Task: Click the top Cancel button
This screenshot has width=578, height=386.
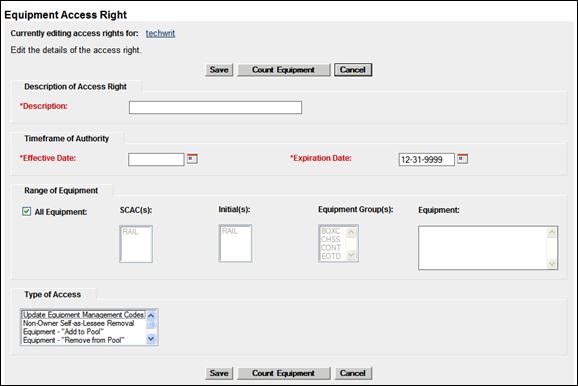Action: (x=353, y=70)
